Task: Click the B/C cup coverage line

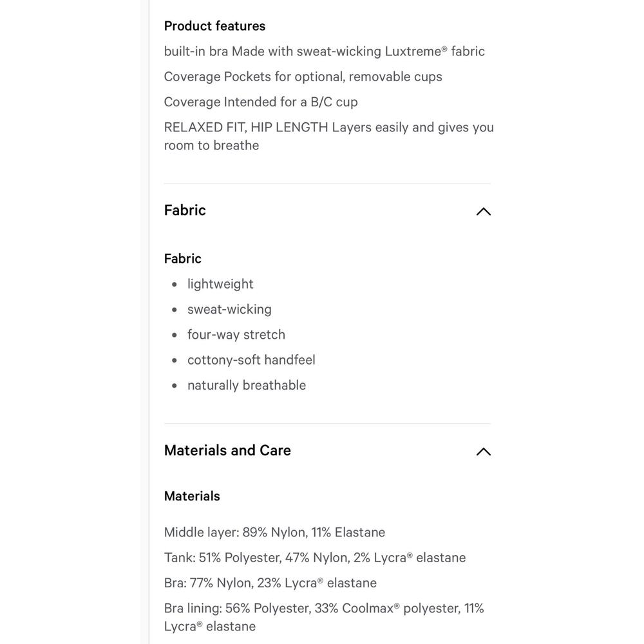Action: coord(261,102)
